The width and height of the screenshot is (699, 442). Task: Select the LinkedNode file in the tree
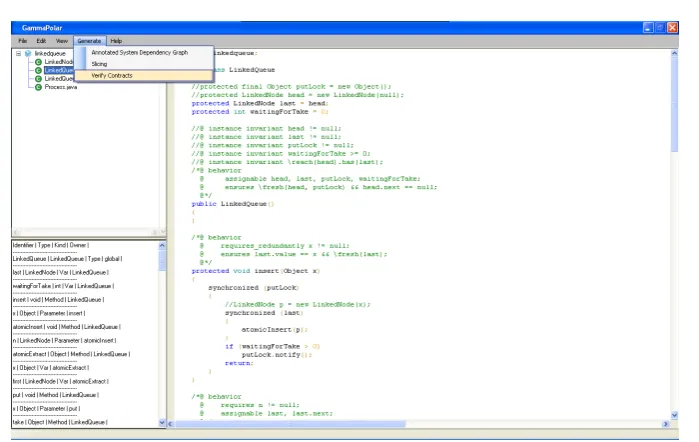click(58, 62)
